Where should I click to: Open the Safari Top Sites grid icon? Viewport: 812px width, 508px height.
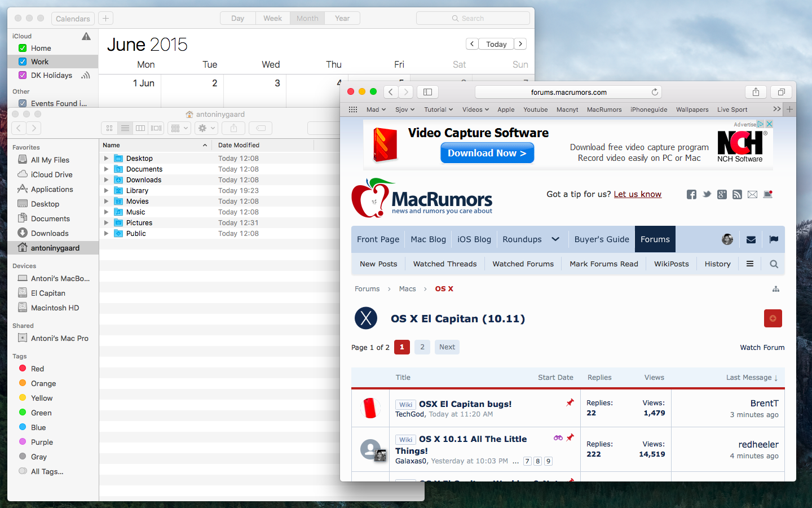tap(353, 110)
